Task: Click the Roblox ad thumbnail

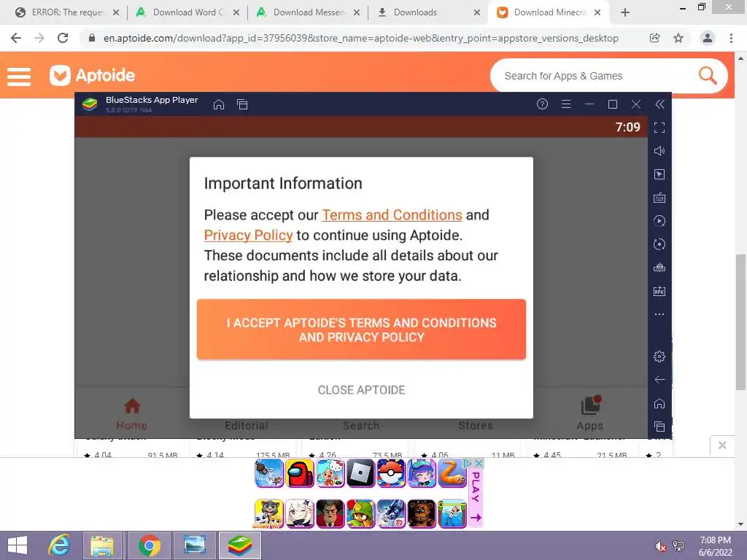Action: [360, 472]
